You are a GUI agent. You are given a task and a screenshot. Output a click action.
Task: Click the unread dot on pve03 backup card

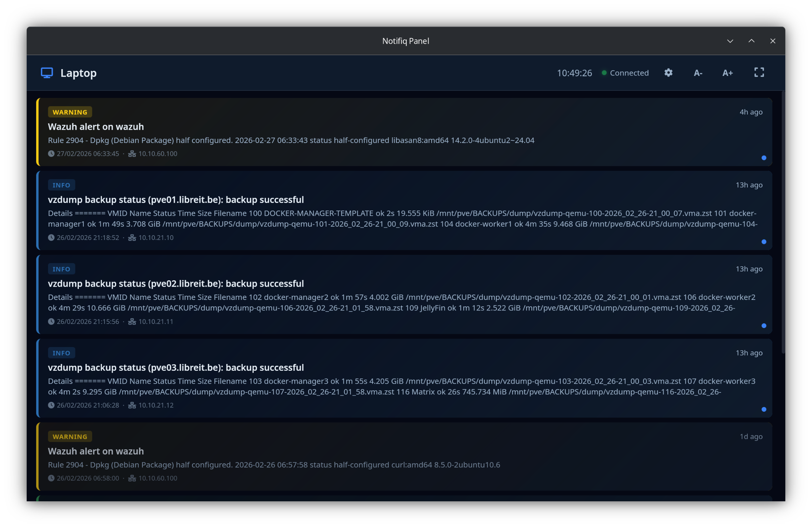click(764, 409)
